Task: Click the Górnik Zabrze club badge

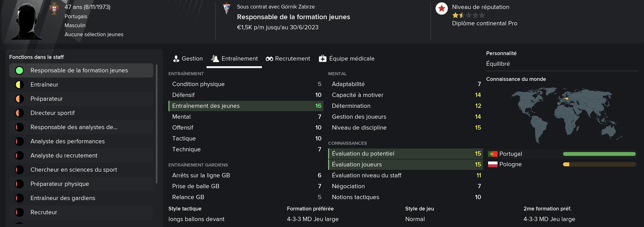Action: pyautogui.click(x=226, y=9)
